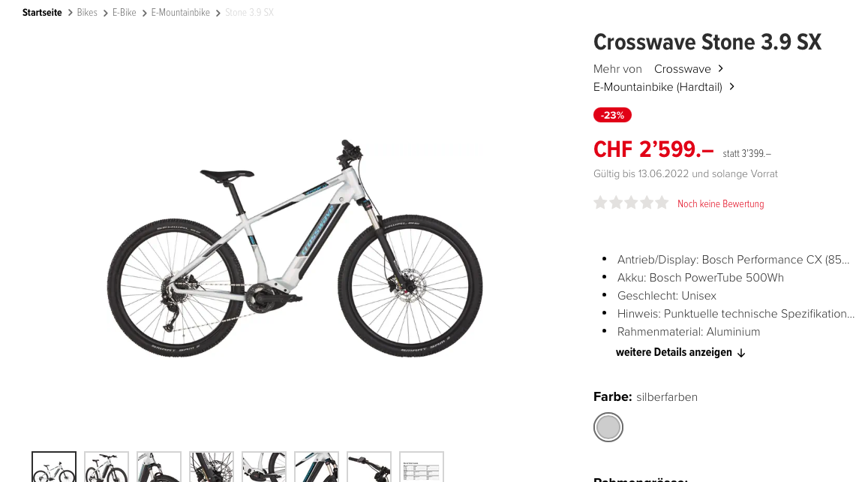Click the chevron after E-Mountainbike (Hardtail)

(x=731, y=86)
